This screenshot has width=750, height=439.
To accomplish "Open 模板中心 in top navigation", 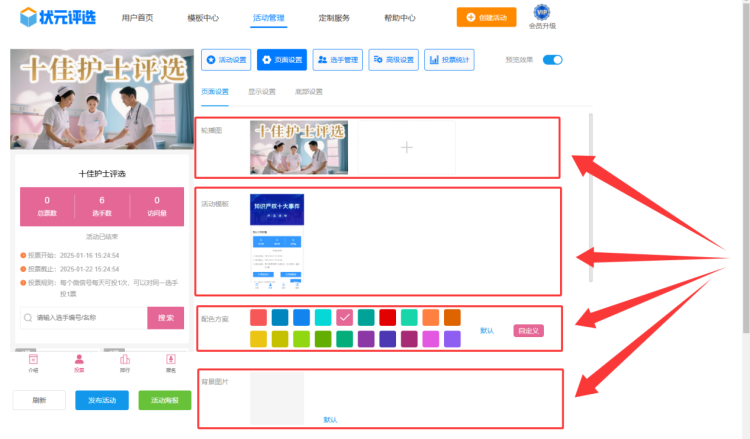I will [204, 18].
